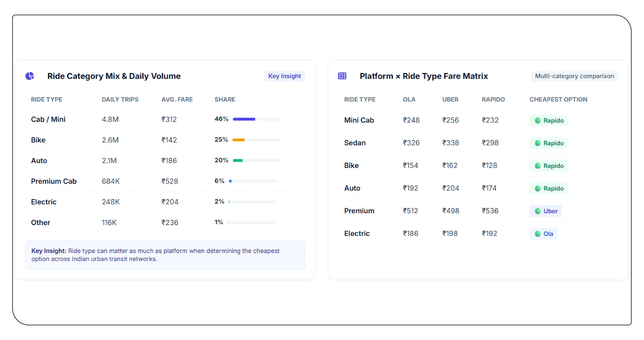Click the ₹232 Rapido fare for Mini Cab
Screen dimensions: 644x340
(490, 120)
